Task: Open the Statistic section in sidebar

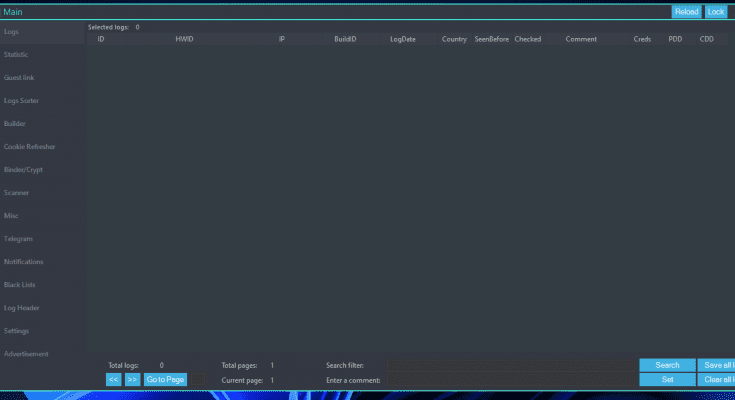Action: coord(16,54)
